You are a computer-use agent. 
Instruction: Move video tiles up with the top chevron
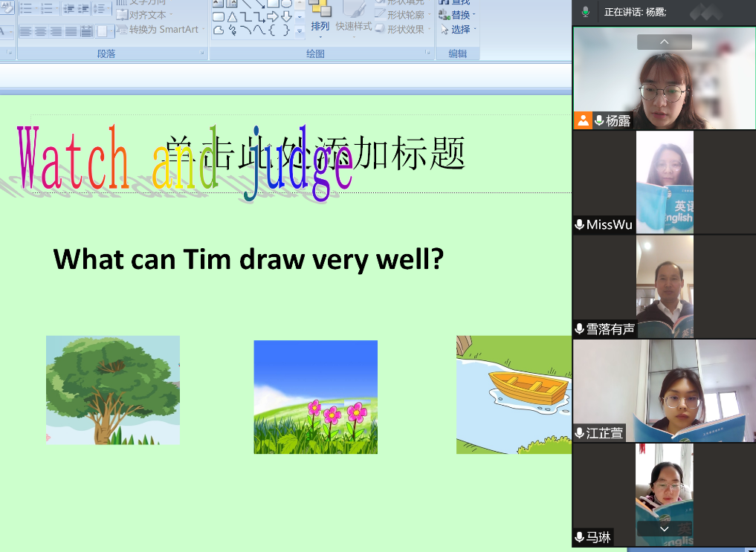tap(665, 42)
